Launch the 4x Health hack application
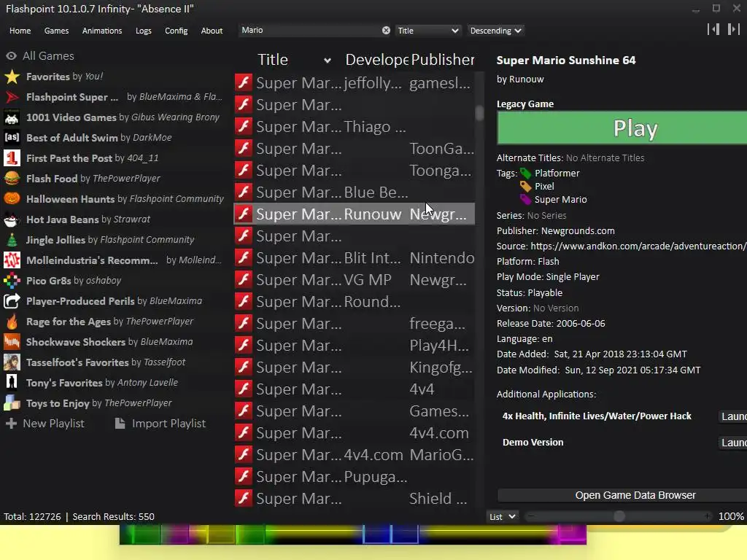 click(732, 416)
